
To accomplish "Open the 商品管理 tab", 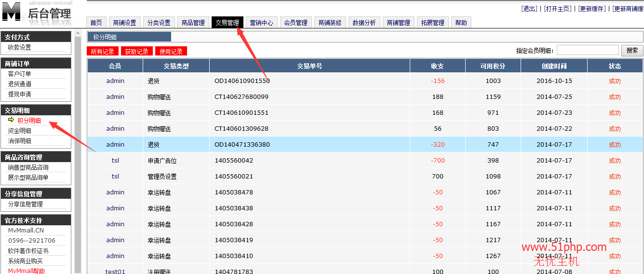I will (193, 23).
